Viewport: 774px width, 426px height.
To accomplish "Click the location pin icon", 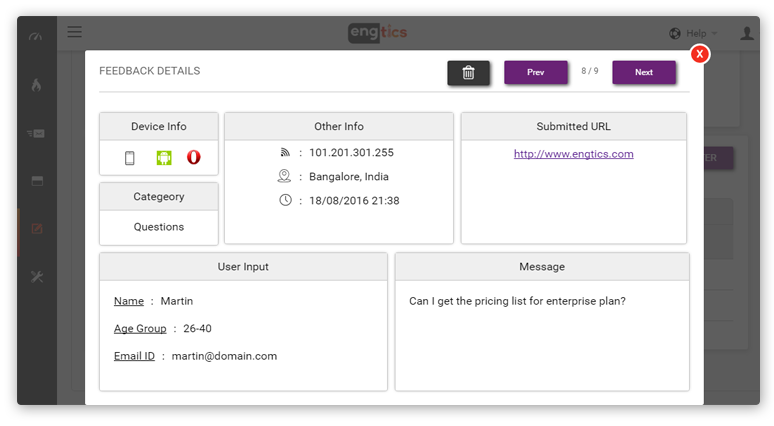I will (284, 176).
